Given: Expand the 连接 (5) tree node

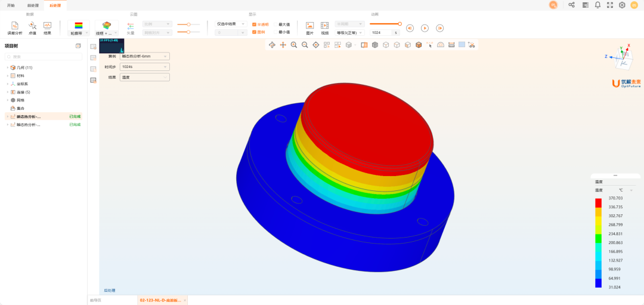Looking at the screenshot, I should click(7, 92).
